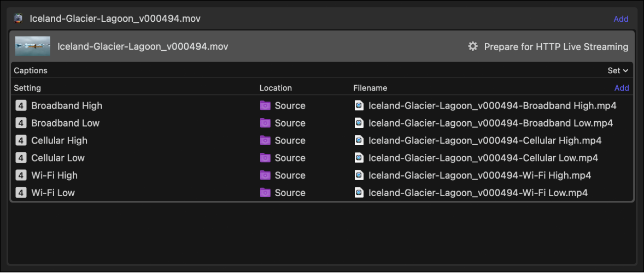
Task: Click the MPEG-4 badge icon for Cellular Low
Action: 21,158
